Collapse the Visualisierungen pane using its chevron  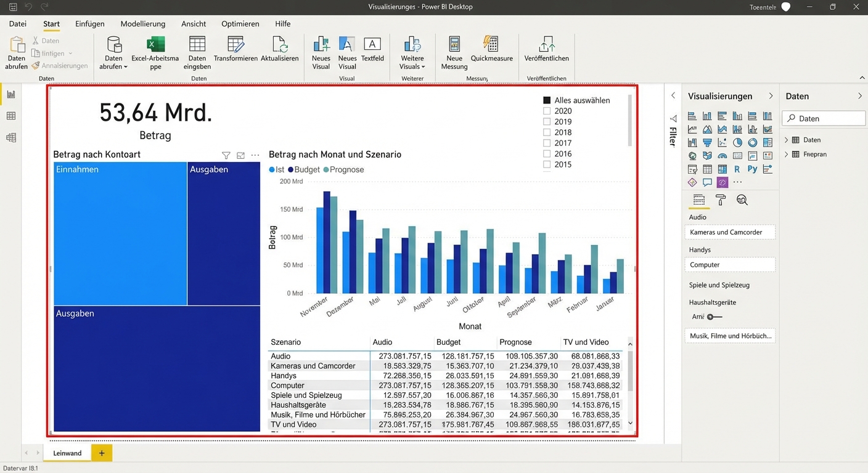(x=771, y=96)
